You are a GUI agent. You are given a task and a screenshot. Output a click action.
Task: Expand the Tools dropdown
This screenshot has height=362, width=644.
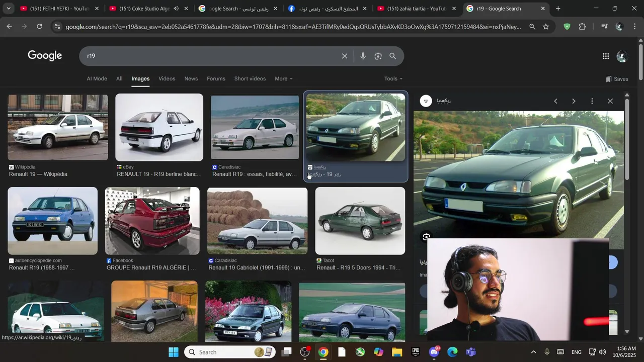coord(393,78)
